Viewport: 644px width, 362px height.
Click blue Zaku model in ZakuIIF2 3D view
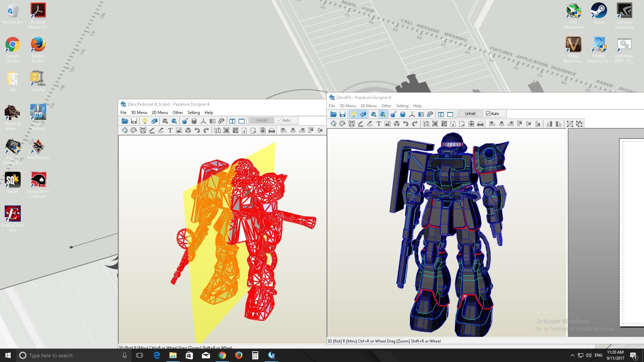[449, 235]
